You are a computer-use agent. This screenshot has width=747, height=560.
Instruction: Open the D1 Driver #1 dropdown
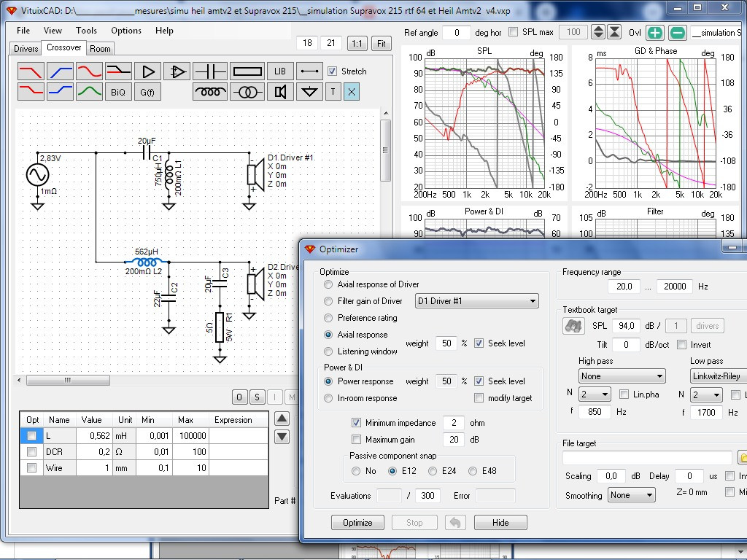pyautogui.click(x=477, y=300)
